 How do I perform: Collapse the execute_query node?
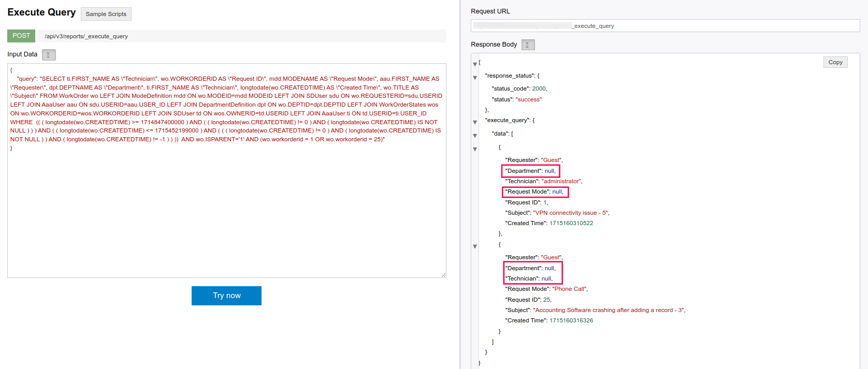[475, 122]
